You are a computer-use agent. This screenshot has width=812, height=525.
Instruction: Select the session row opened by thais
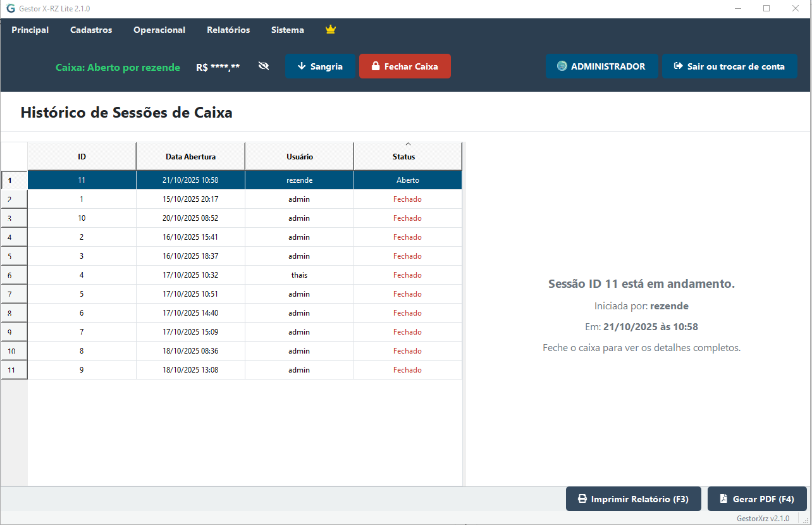(x=299, y=275)
